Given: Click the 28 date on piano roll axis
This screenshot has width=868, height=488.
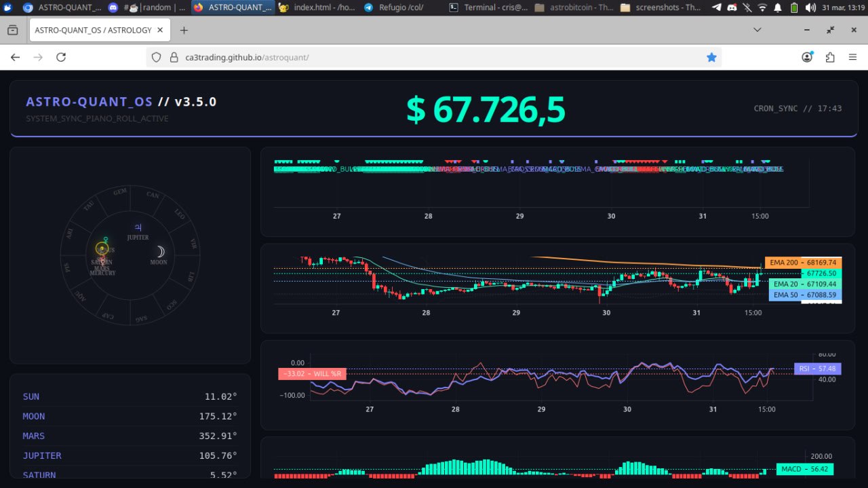Looking at the screenshot, I should click(x=429, y=216).
